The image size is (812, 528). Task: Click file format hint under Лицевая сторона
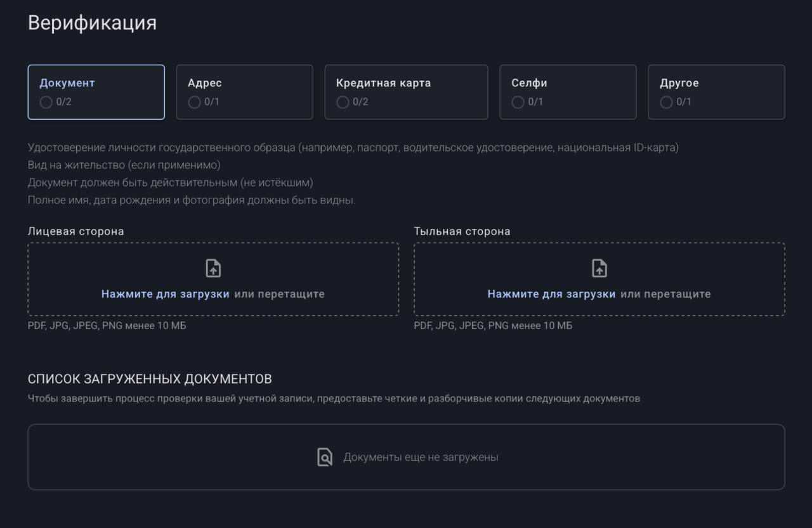tap(107, 326)
